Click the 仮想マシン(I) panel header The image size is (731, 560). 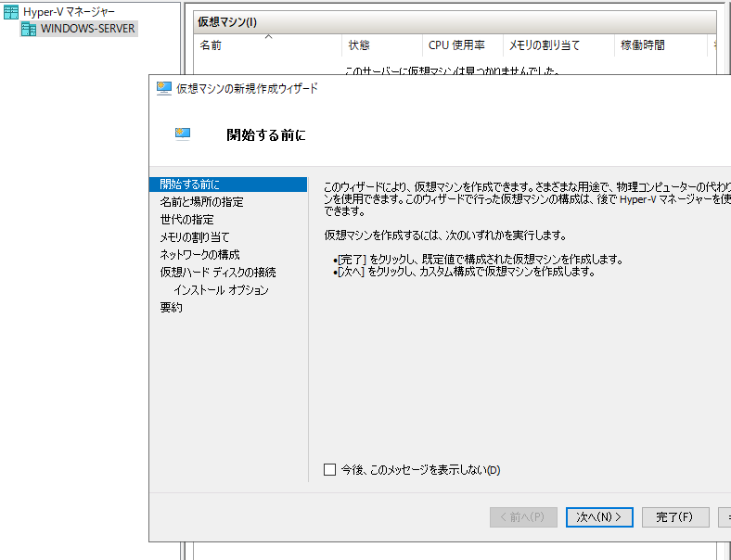coord(455,22)
